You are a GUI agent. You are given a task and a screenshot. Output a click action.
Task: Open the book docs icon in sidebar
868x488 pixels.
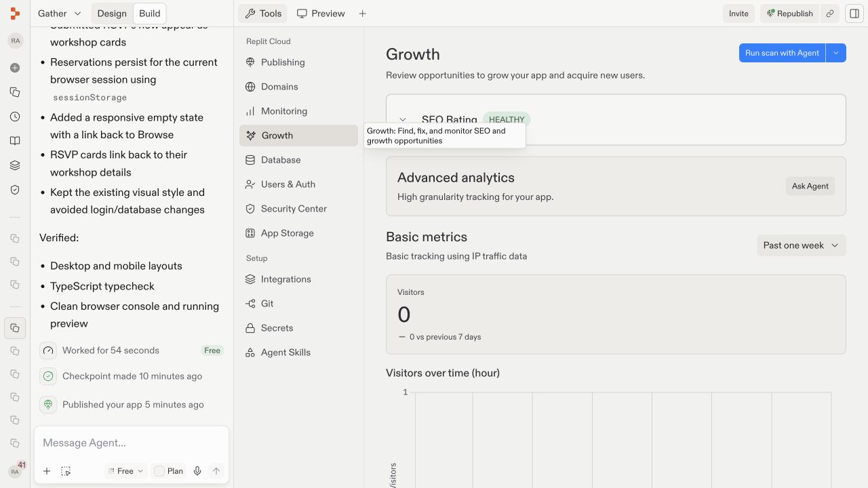coord(15,141)
